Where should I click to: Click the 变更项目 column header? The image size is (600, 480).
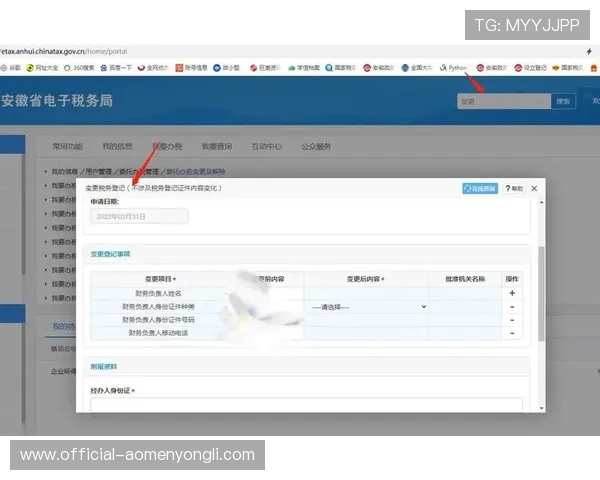coord(160,279)
